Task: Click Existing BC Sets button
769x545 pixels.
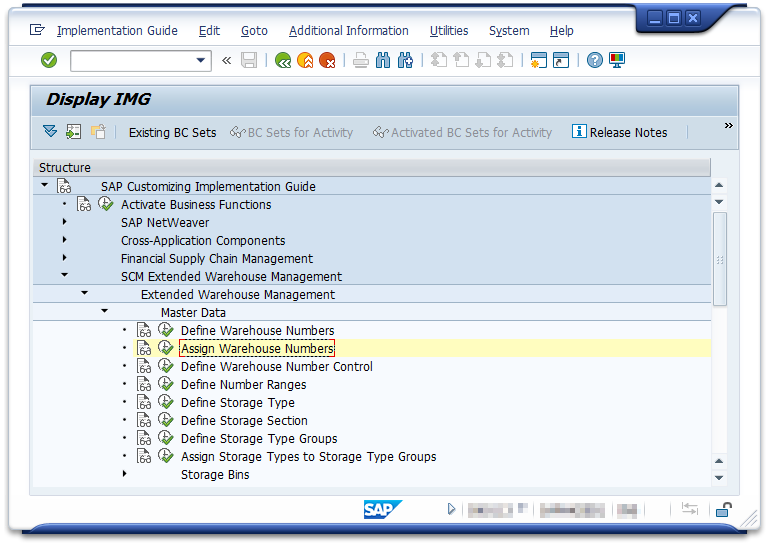Action: click(172, 133)
